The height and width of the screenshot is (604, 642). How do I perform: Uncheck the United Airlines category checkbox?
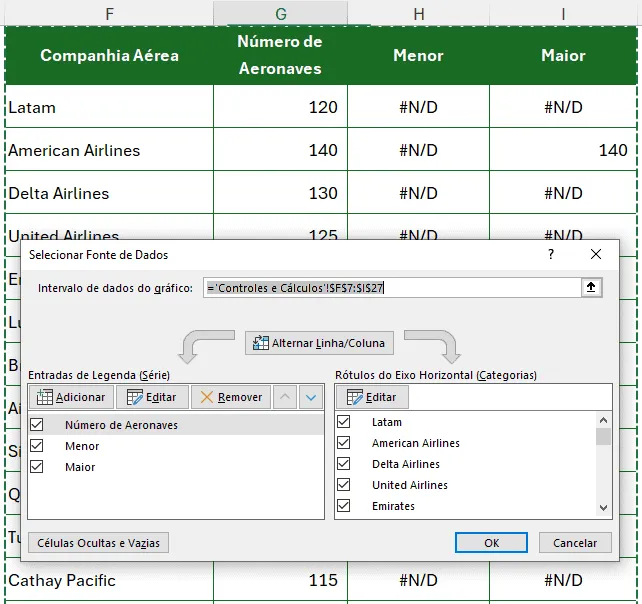[x=344, y=485]
